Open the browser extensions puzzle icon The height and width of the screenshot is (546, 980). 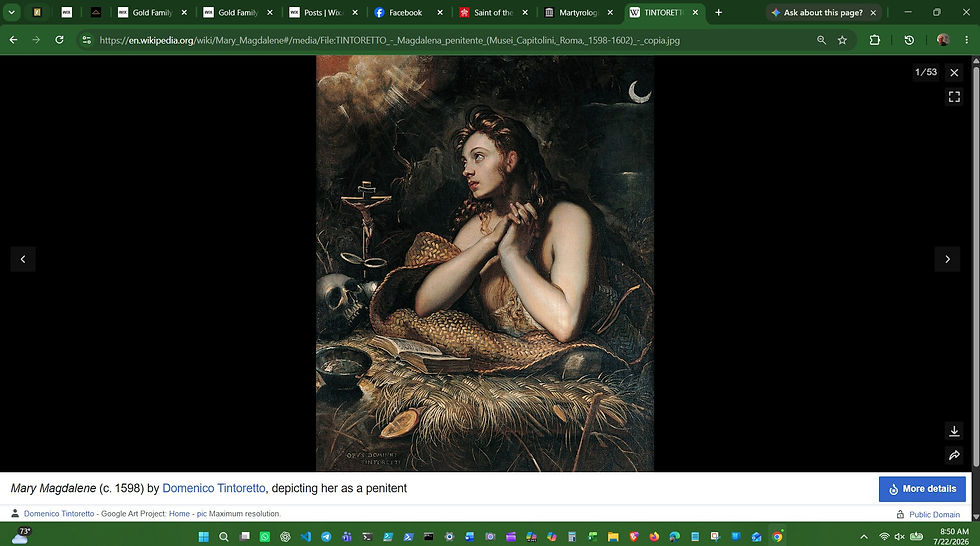point(874,40)
